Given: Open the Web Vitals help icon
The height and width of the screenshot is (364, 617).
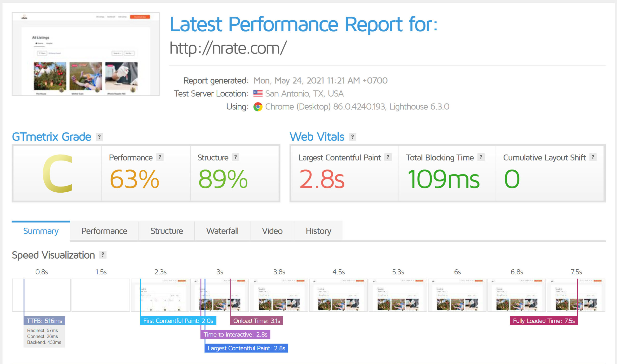Looking at the screenshot, I should point(352,137).
